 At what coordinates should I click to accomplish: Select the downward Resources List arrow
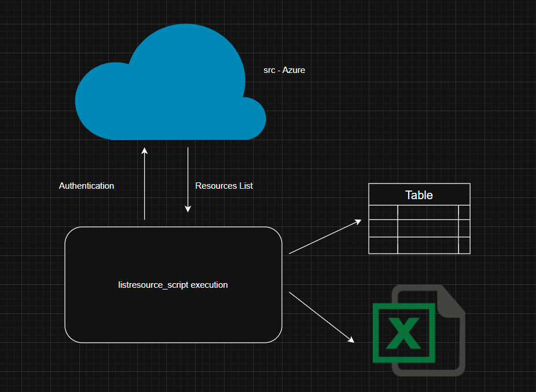point(188,179)
